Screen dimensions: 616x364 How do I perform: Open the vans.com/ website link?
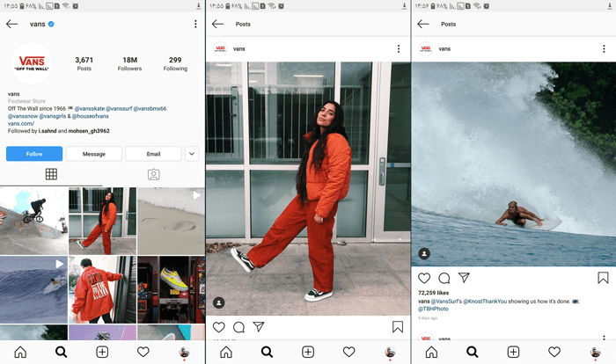pos(21,123)
